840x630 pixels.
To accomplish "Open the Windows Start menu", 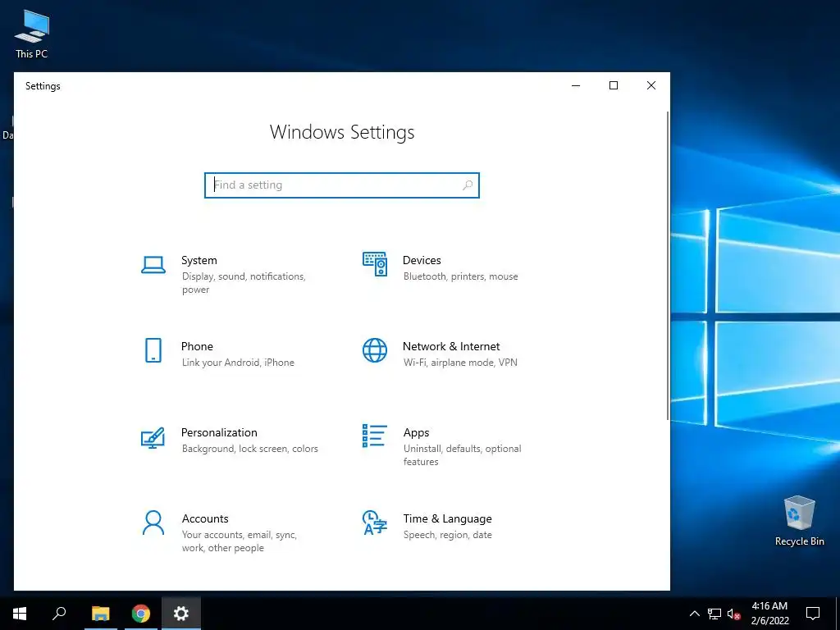I will (x=20, y=614).
